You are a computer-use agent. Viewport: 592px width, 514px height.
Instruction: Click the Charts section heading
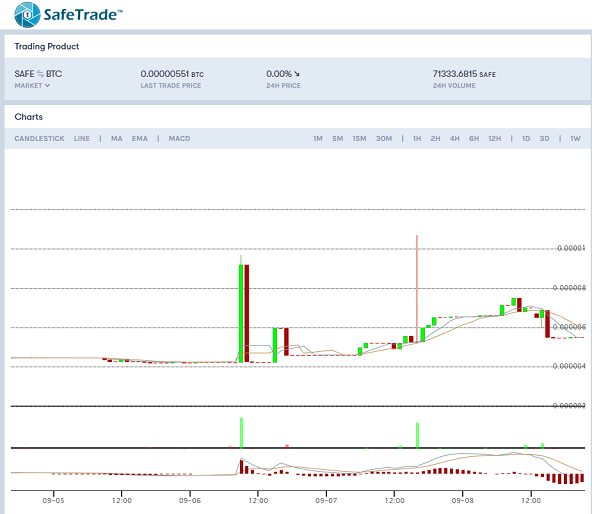29,117
